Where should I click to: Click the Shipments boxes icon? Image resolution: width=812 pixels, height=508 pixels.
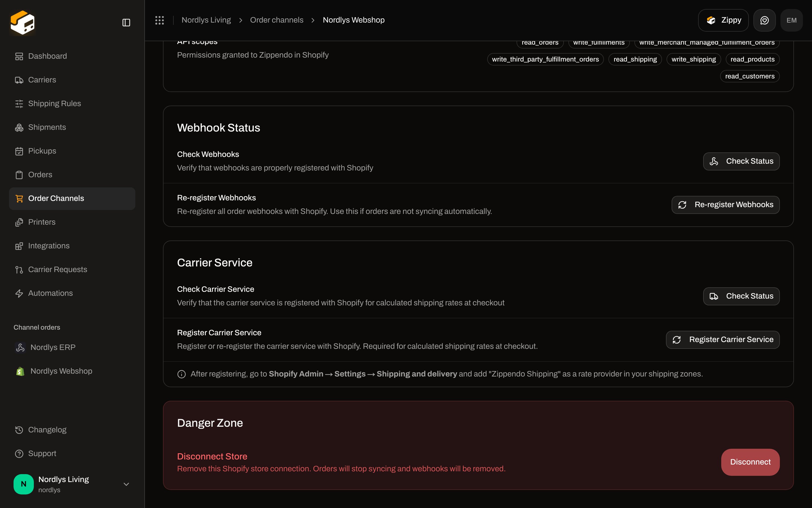(19, 127)
